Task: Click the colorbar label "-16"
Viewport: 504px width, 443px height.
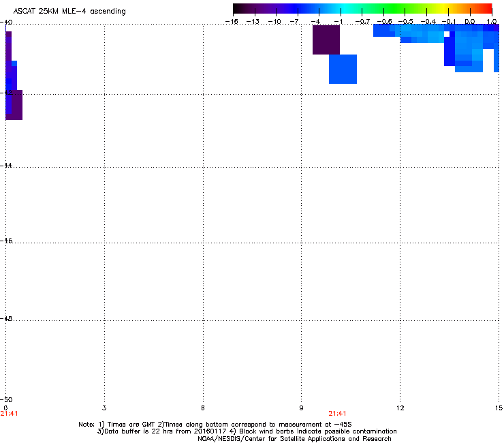Action: [x=232, y=22]
